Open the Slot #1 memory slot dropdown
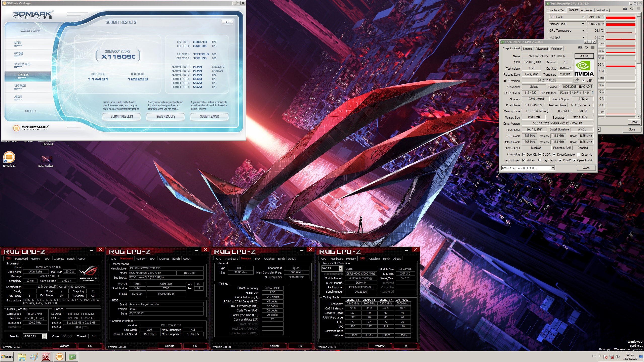The image size is (644, 362). point(332,268)
